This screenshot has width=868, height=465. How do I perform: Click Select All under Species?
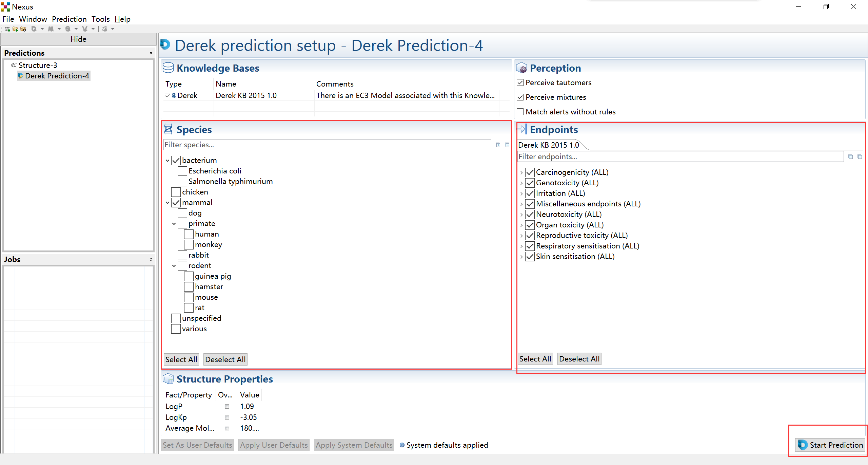coord(181,359)
